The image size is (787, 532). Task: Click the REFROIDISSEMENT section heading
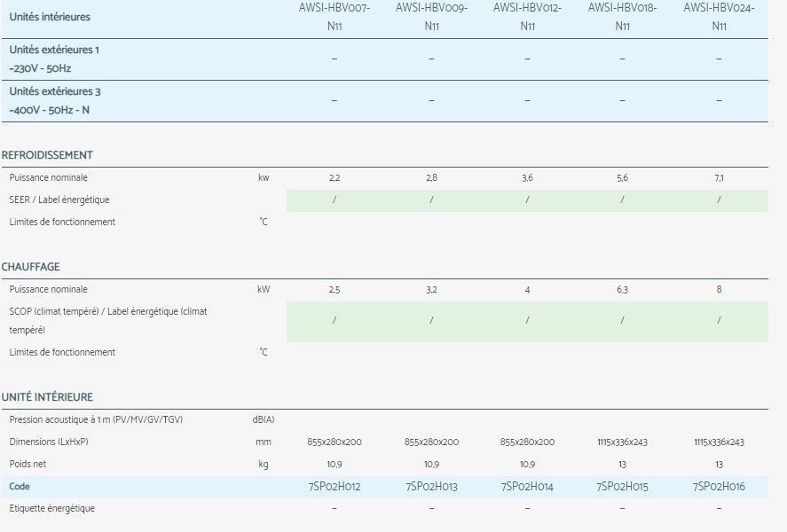48,155
